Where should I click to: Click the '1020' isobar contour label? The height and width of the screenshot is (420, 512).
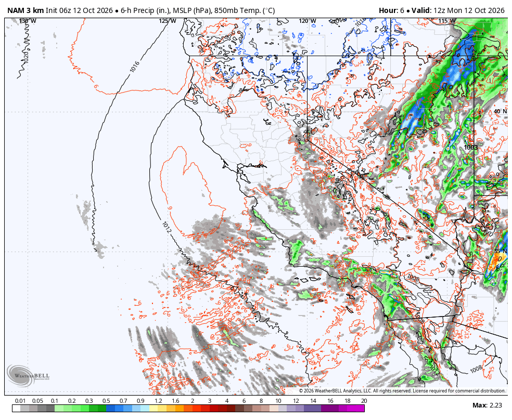[27, 58]
